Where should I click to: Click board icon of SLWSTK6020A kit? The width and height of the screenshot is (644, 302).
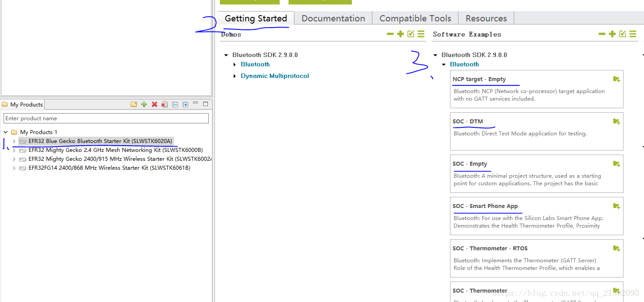22,141
